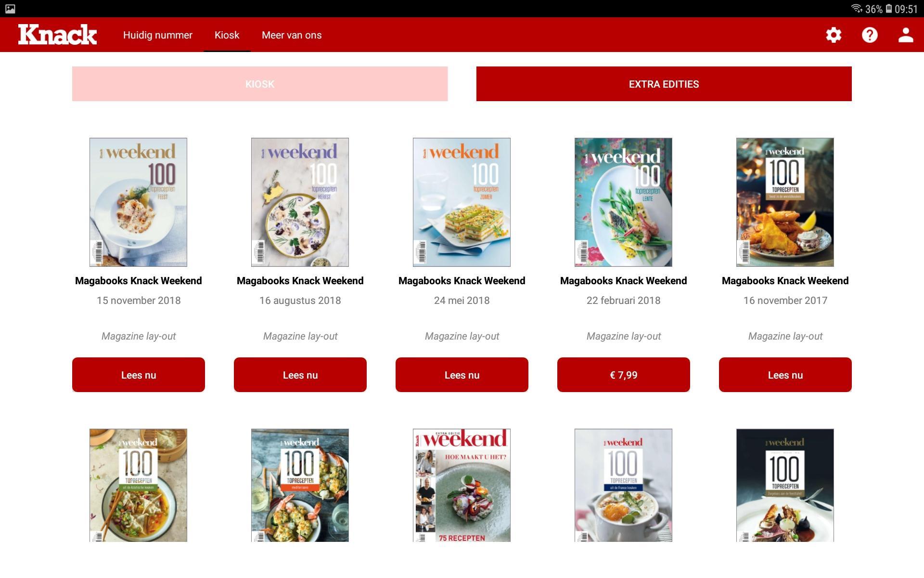Open the user account profile icon
The height and width of the screenshot is (578, 924).
906,35
